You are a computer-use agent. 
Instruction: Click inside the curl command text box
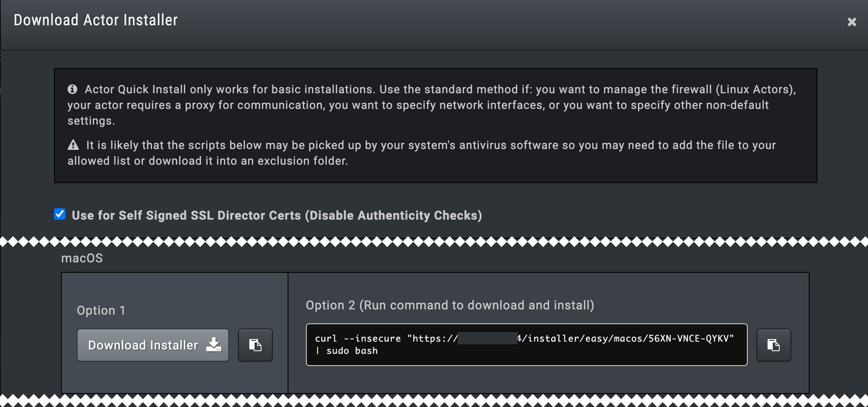[x=526, y=345]
